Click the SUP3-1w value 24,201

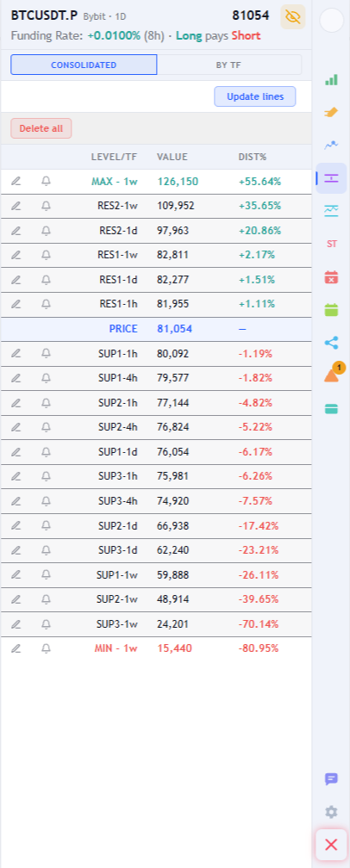[x=172, y=623]
